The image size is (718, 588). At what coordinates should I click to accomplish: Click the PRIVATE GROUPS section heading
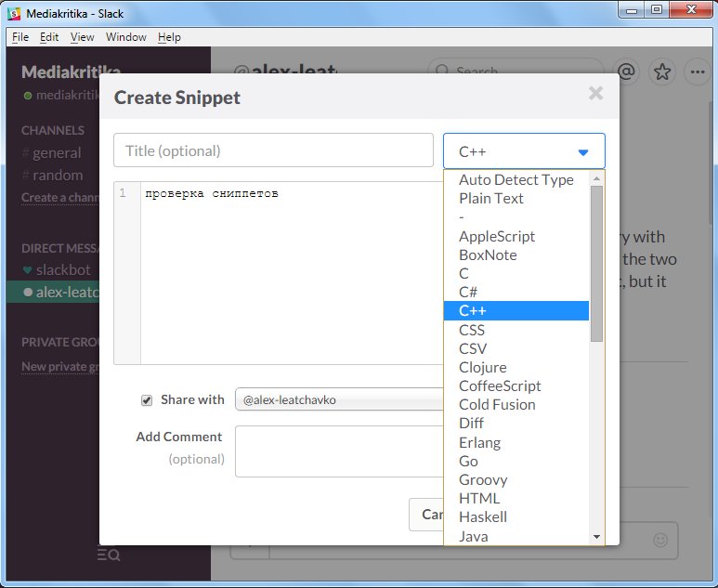tap(60, 342)
